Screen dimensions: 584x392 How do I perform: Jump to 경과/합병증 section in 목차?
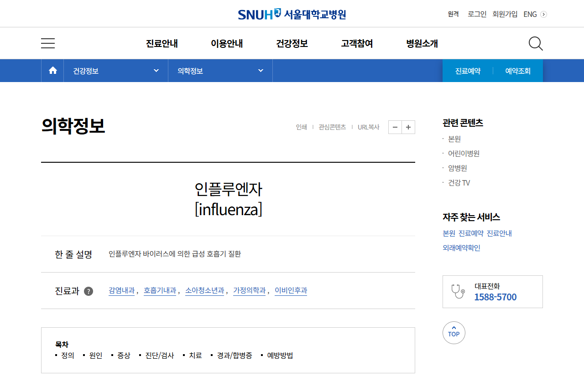pos(235,356)
